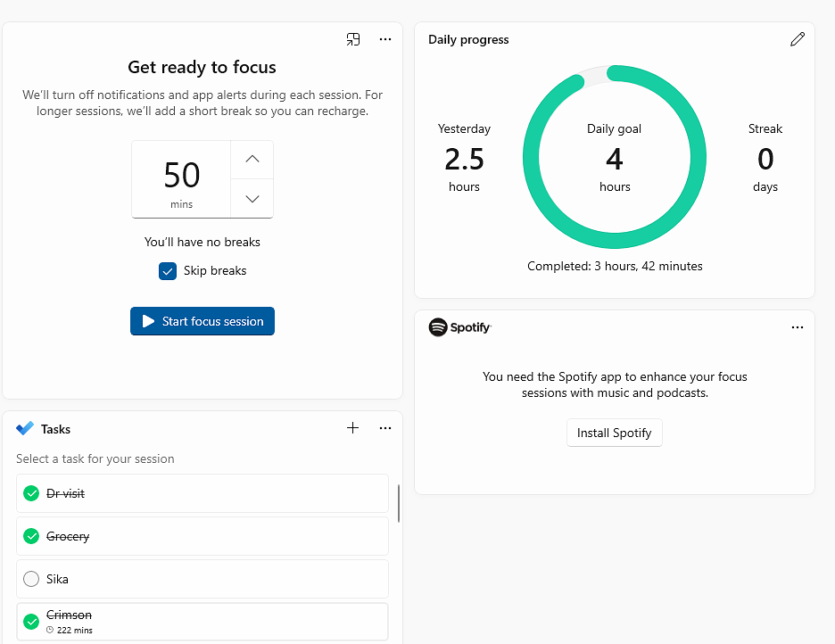Click the compact view icon in focus panel
835x644 pixels.
(x=353, y=39)
